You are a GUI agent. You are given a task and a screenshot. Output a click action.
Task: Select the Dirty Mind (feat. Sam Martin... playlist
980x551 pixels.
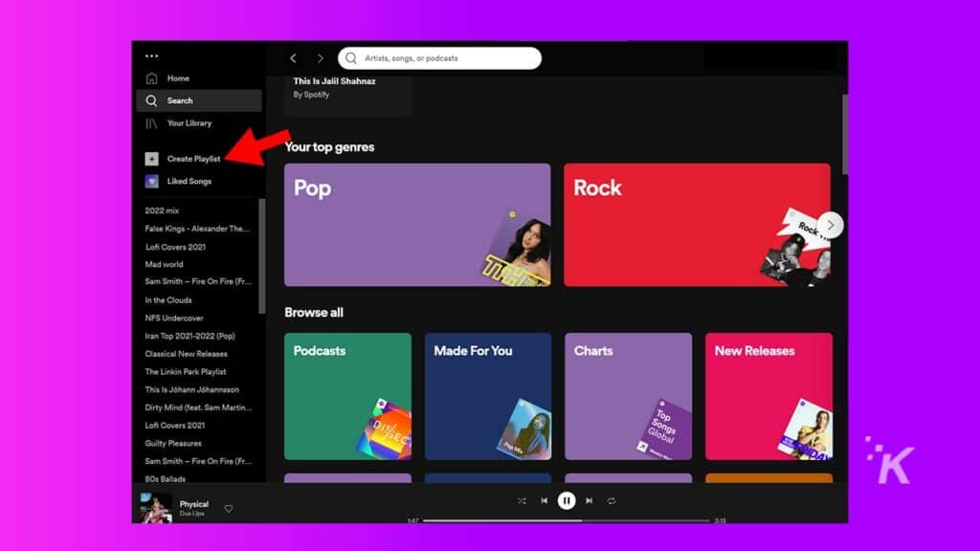(198, 408)
